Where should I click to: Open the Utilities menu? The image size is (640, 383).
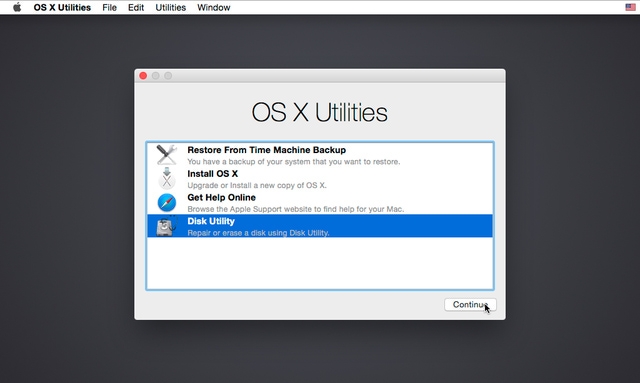pos(171,7)
